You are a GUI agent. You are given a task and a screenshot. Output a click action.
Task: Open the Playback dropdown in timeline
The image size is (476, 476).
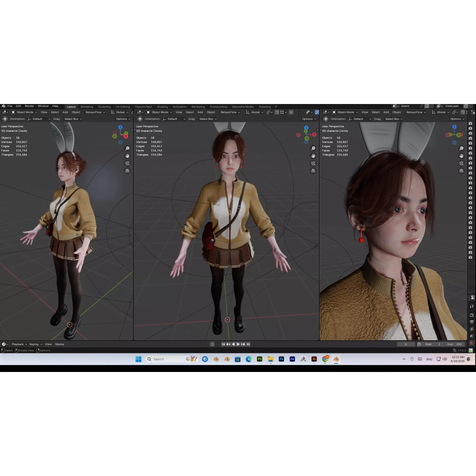[19, 344]
